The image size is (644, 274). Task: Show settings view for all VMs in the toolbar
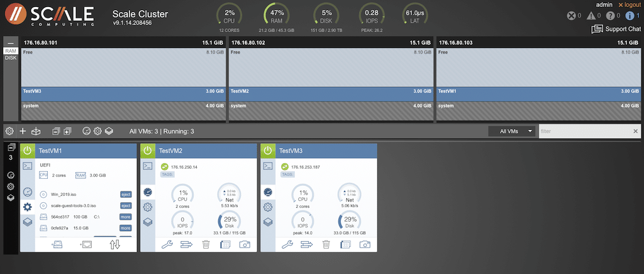pyautogui.click(x=97, y=131)
